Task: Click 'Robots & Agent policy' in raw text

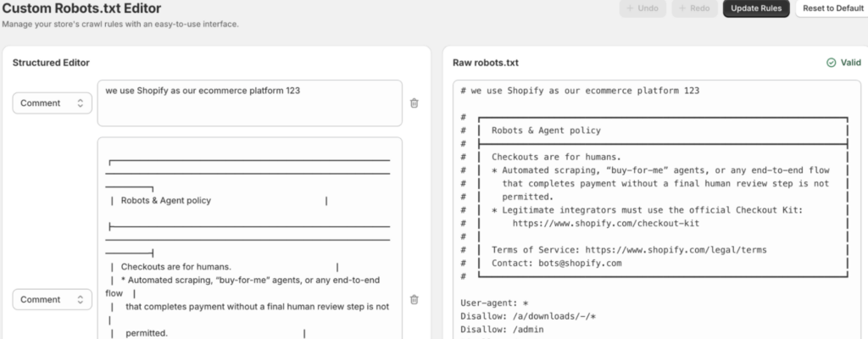Action: [x=546, y=131]
